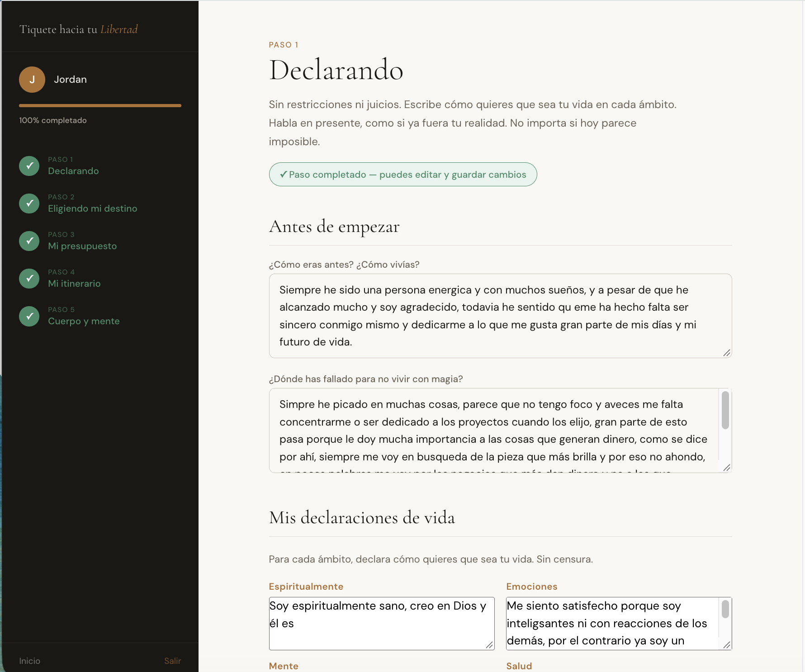Click the Salud field label

519,666
